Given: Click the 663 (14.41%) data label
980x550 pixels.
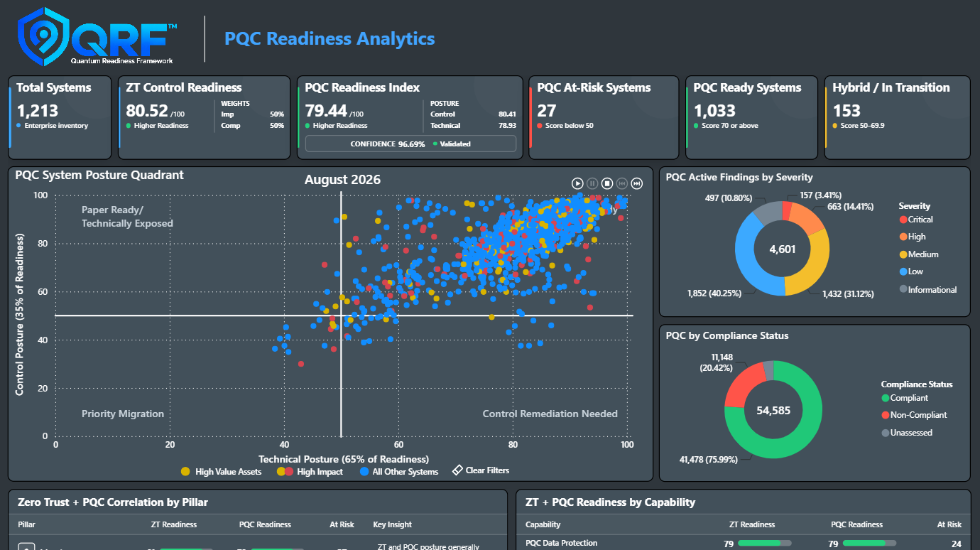Looking at the screenshot, I should tap(849, 207).
